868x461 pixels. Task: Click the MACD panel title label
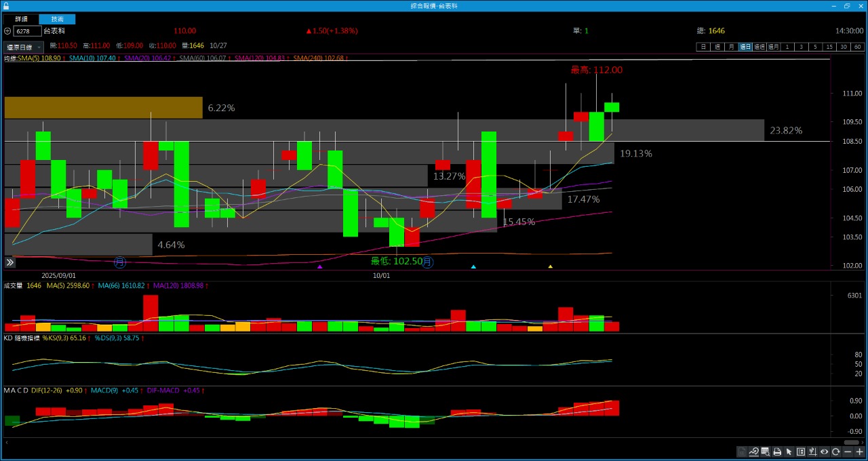pyautogui.click(x=15, y=390)
